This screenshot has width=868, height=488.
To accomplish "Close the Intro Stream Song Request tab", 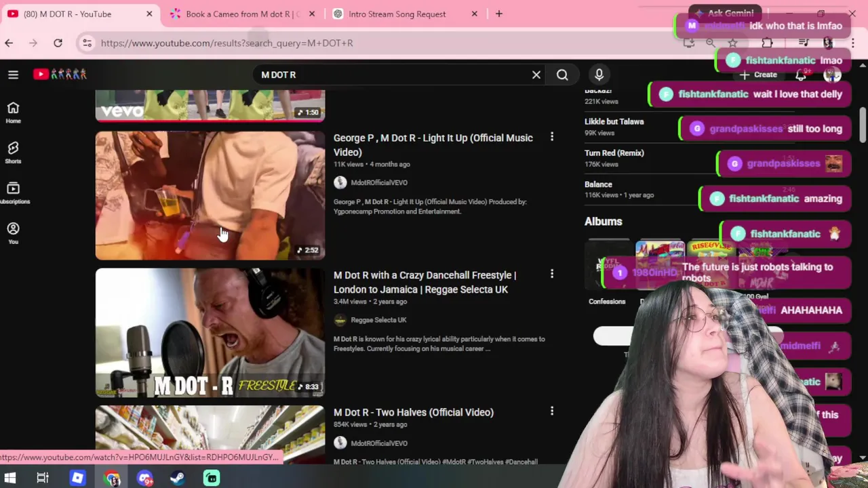I will (475, 14).
